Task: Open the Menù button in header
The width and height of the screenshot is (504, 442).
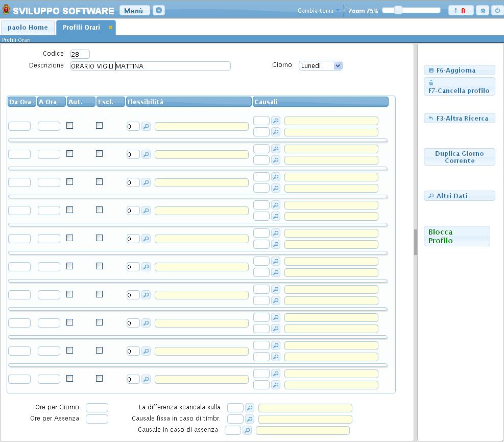Action: 134,11
